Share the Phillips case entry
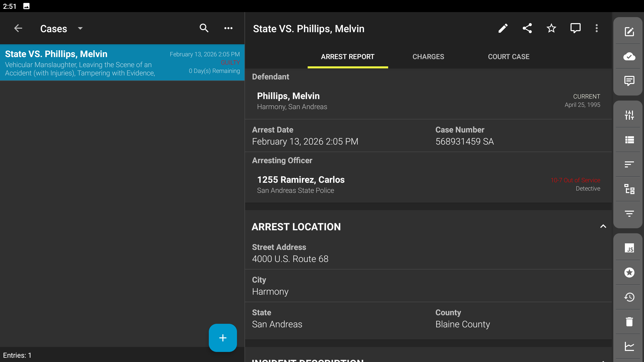644x362 pixels. pyautogui.click(x=527, y=28)
